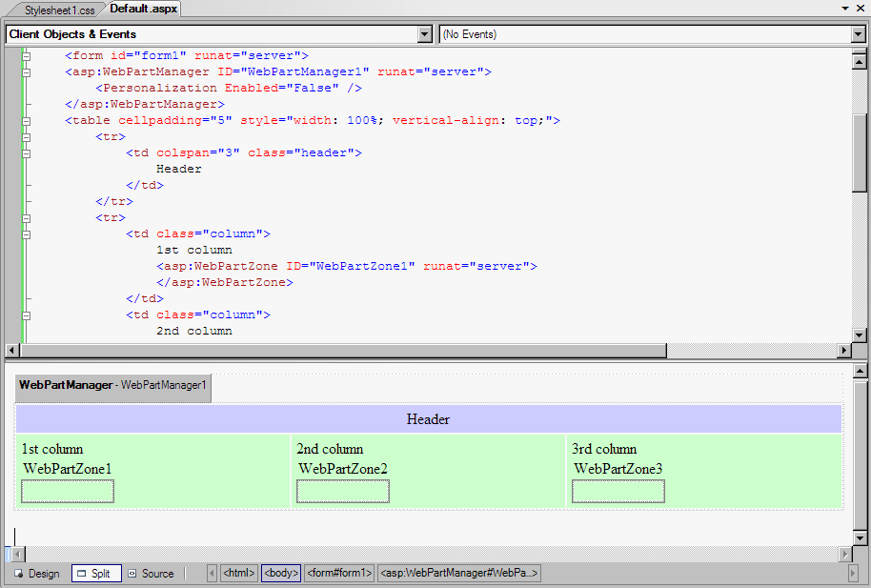
Task: Select the asp:WebPartManager tag in navigator
Action: coord(458,573)
